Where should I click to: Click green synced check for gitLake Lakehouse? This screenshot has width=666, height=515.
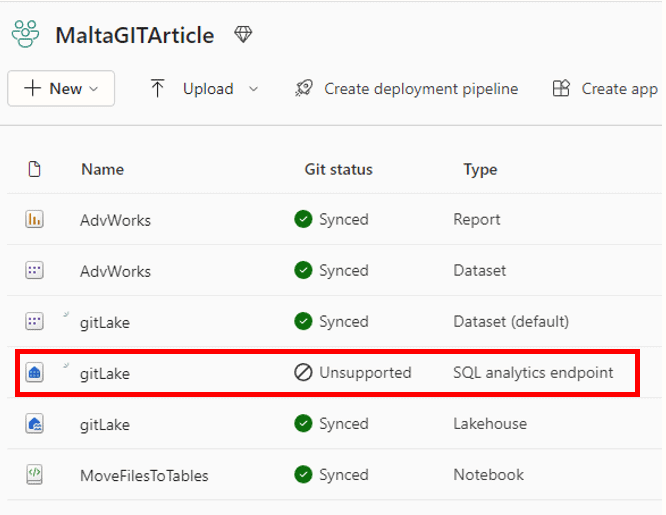coord(303,424)
